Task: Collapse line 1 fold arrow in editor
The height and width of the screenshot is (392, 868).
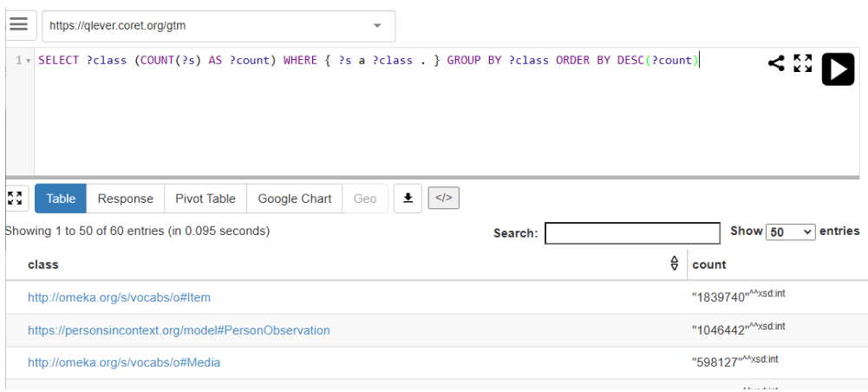Action: pyautogui.click(x=29, y=61)
